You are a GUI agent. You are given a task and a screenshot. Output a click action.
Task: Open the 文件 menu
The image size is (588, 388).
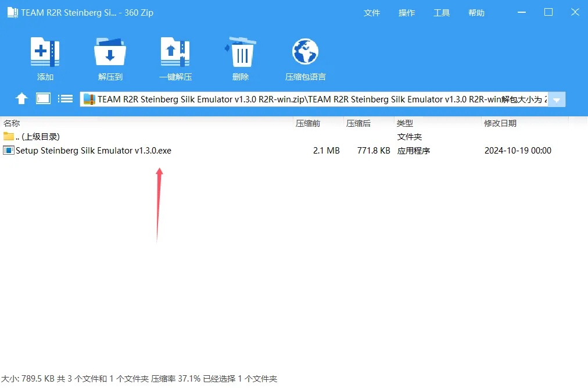[x=372, y=12]
